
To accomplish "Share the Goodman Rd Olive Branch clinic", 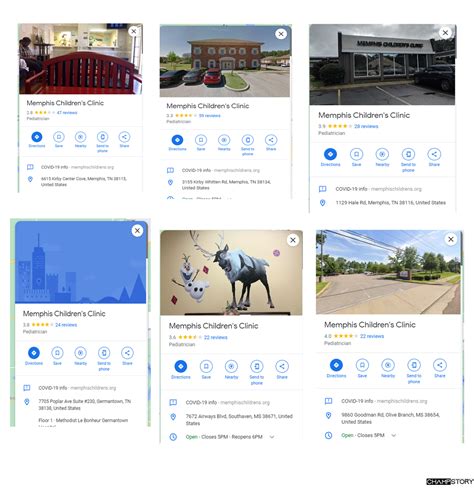I will coord(440,365).
